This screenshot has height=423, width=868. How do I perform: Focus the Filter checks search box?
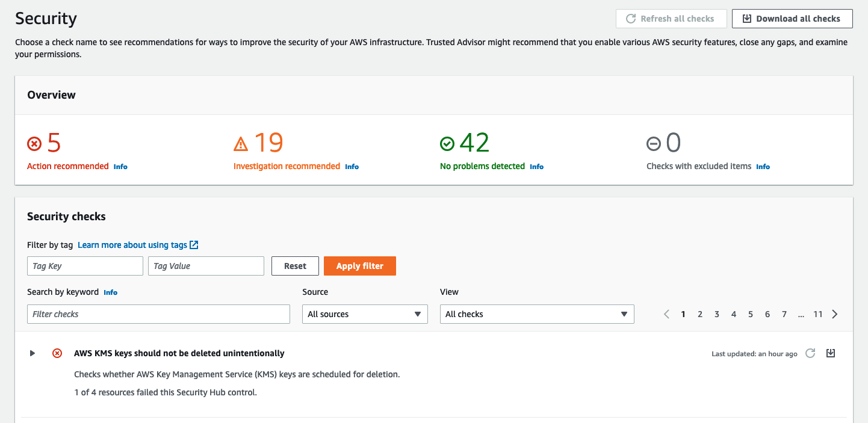coord(158,314)
